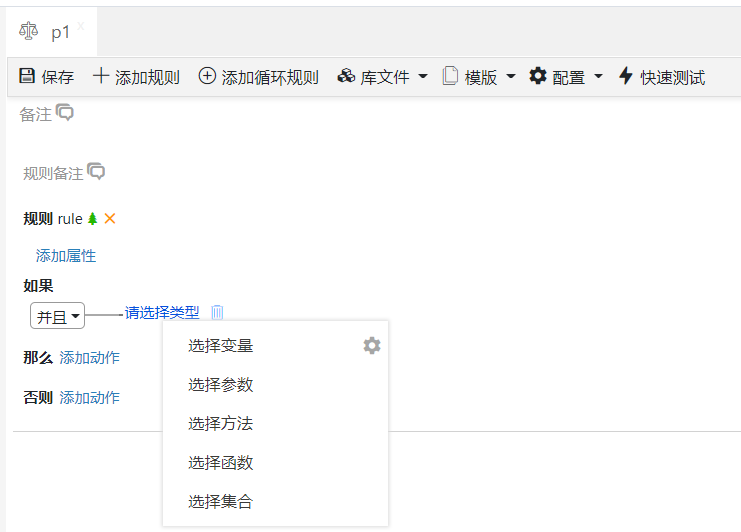Click the comment icon next to 备注
Viewport: 741px width, 532px height.
pos(65,113)
